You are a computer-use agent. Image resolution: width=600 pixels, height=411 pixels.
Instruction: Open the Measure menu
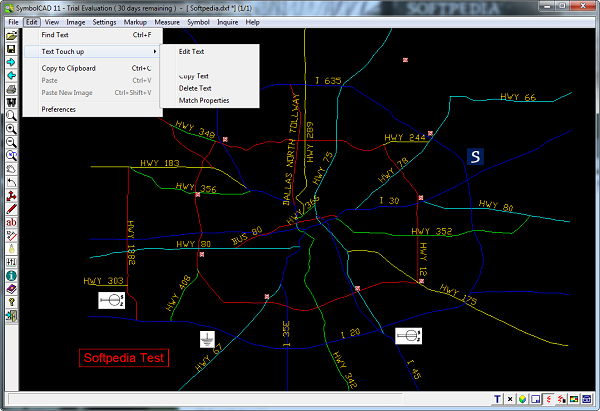point(167,21)
